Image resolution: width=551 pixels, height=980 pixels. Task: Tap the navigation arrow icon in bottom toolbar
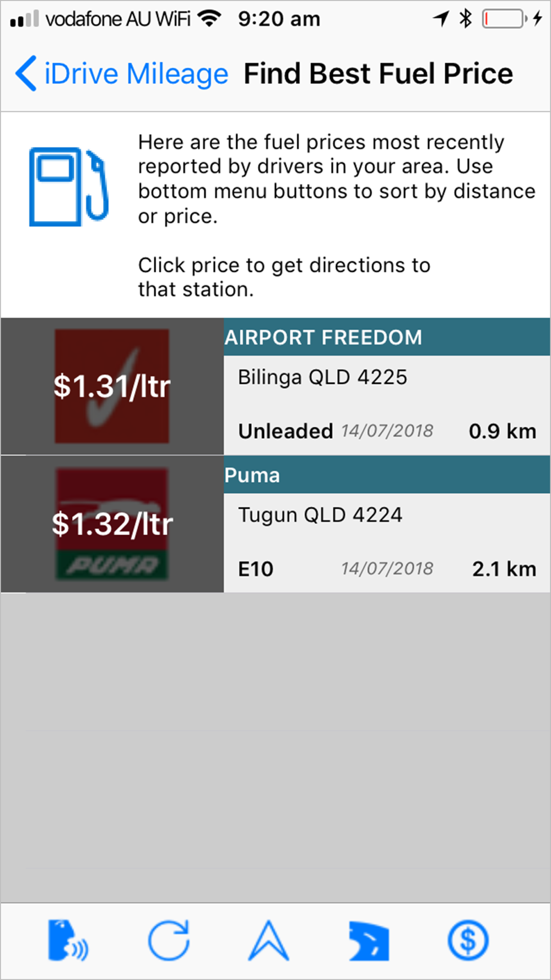pyautogui.click(x=268, y=940)
